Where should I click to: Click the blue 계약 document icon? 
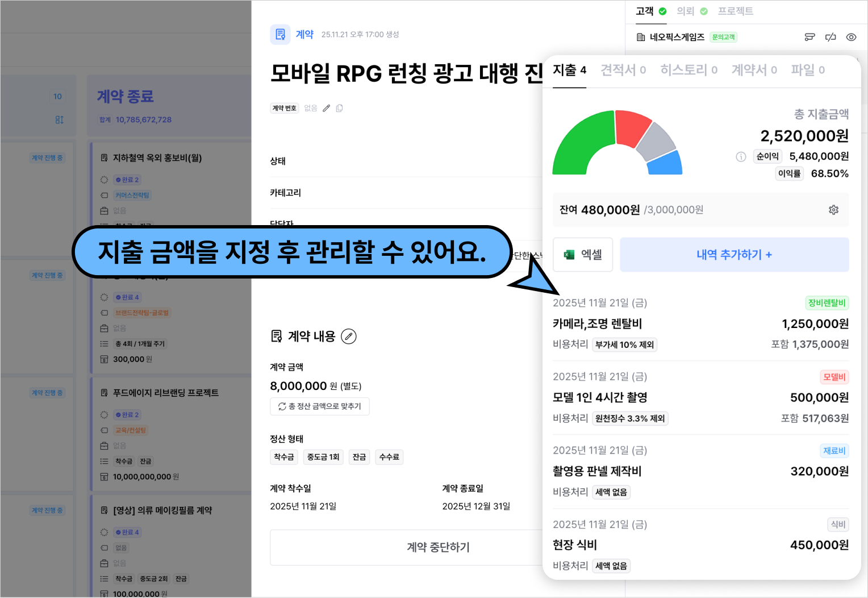[x=280, y=35]
